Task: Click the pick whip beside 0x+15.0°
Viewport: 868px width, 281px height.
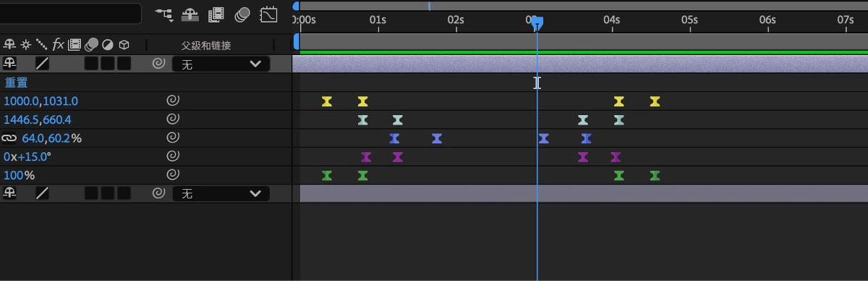Action: [x=173, y=156]
